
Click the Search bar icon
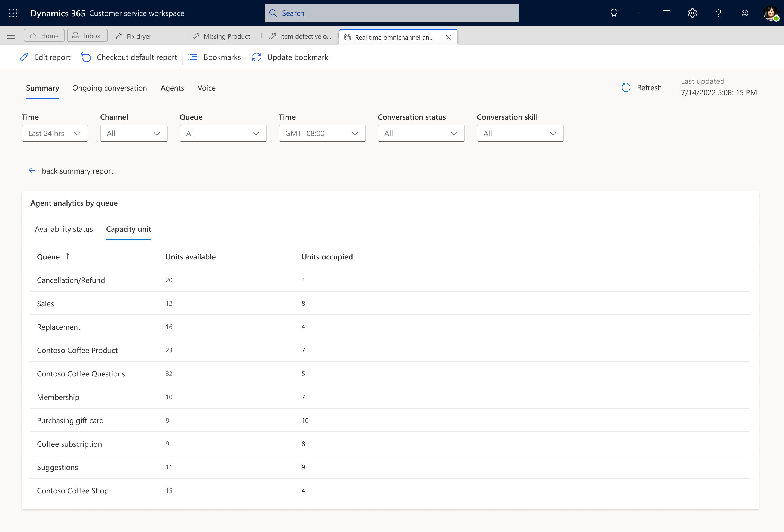click(x=274, y=13)
